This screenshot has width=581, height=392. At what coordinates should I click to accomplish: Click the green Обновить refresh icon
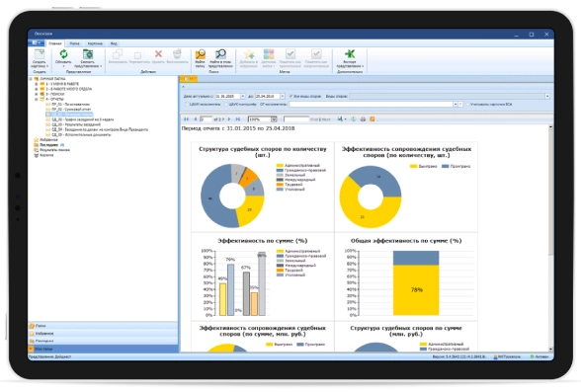click(63, 54)
